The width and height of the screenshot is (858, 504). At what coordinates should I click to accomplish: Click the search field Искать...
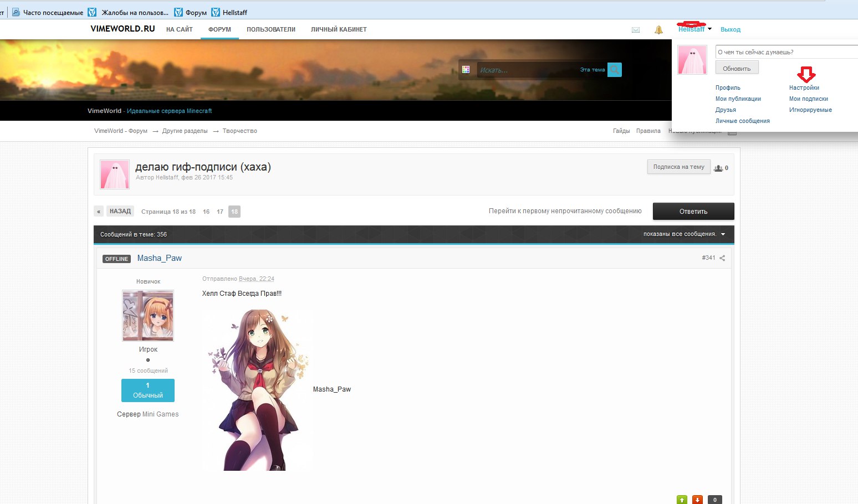click(x=527, y=70)
